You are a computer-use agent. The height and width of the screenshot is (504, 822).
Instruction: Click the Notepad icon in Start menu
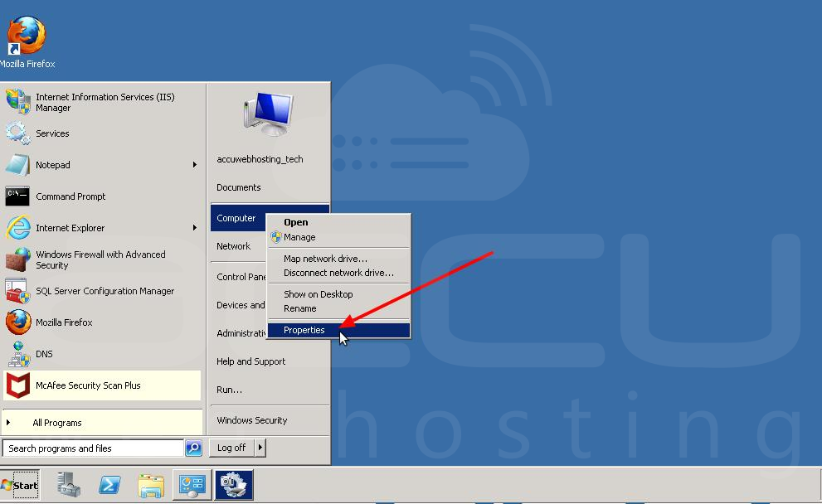click(17, 164)
